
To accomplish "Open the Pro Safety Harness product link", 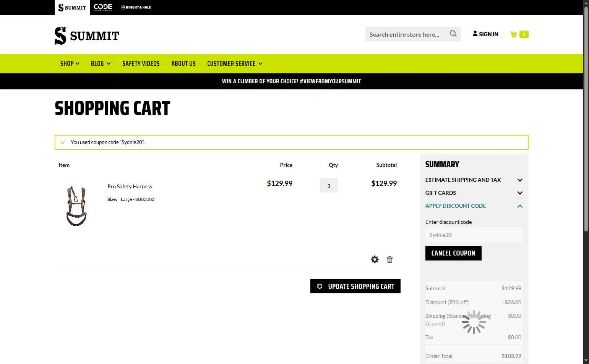I will [x=130, y=186].
